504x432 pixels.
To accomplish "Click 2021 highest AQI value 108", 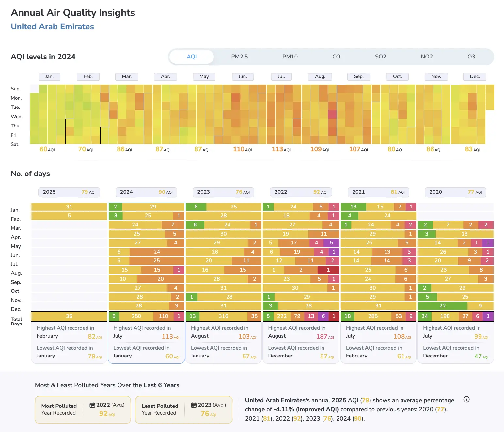I will tap(402, 336).
